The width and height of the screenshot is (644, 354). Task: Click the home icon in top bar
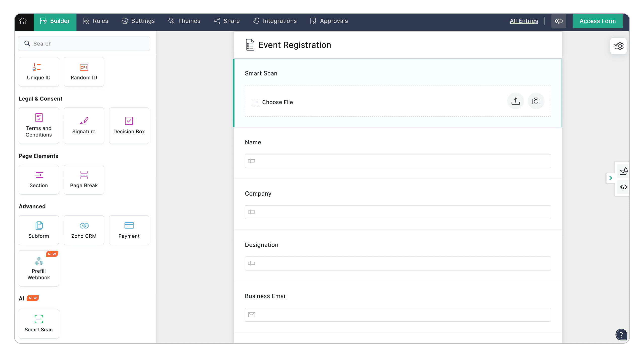click(23, 21)
